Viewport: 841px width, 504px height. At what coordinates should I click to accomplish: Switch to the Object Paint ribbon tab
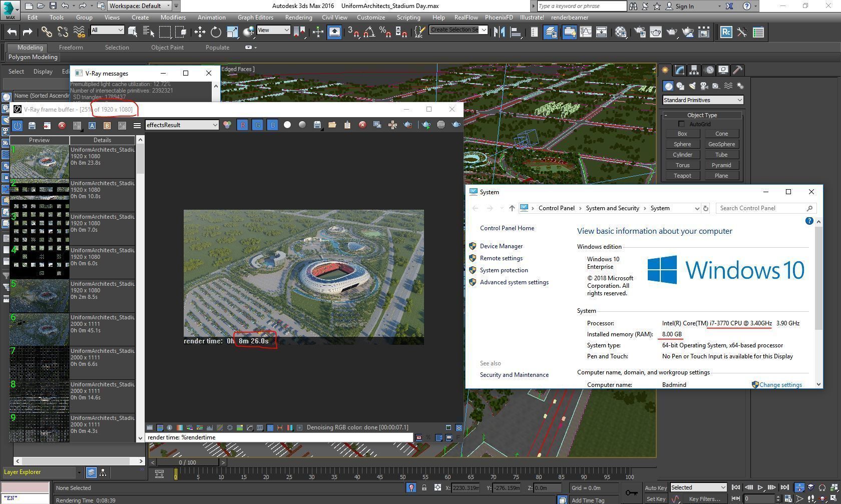pos(167,48)
